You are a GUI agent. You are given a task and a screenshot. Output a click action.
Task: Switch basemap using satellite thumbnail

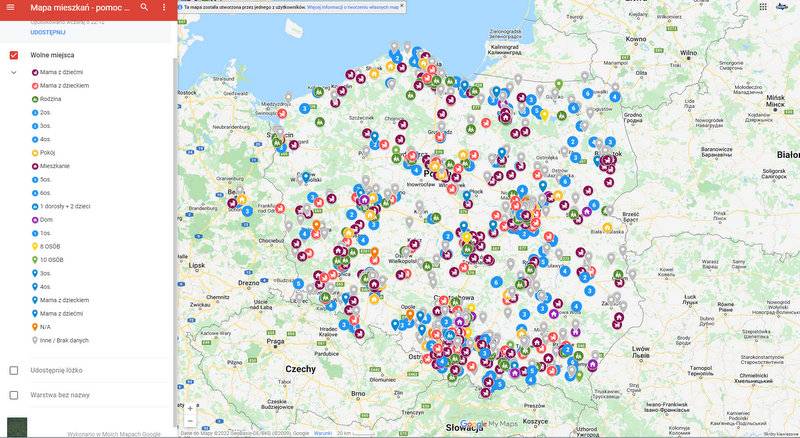(x=17, y=427)
